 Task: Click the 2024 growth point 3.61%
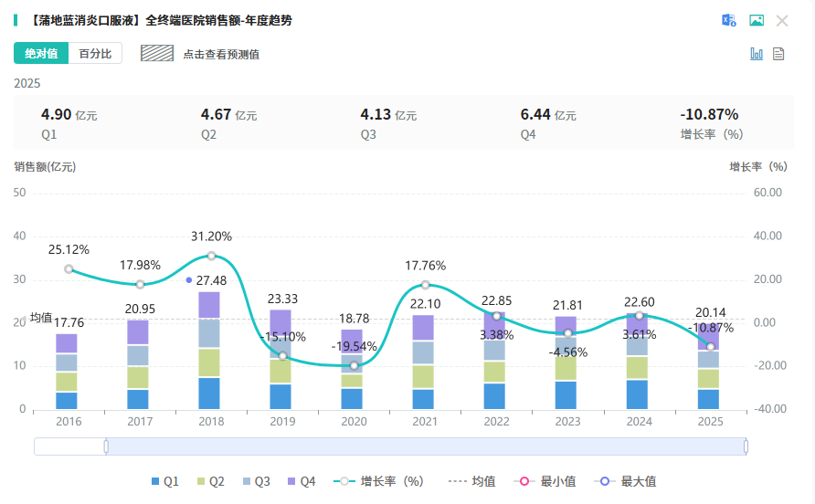tap(640, 315)
